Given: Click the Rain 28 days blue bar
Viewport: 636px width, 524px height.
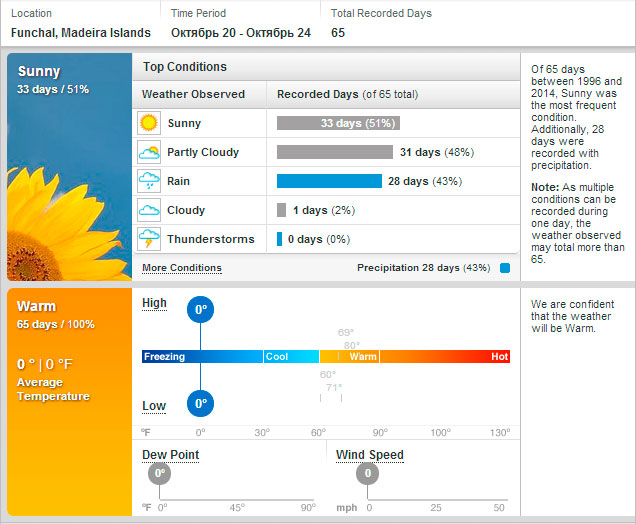Looking at the screenshot, I should tap(329, 181).
